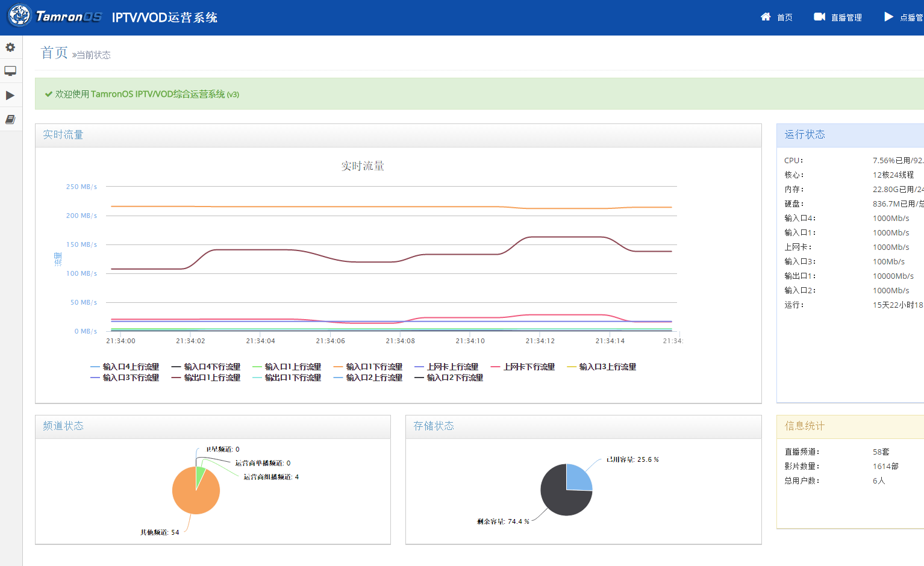Toggle the 输入口2下行流量 legend series
This screenshot has width=924, height=566.
tap(449, 378)
